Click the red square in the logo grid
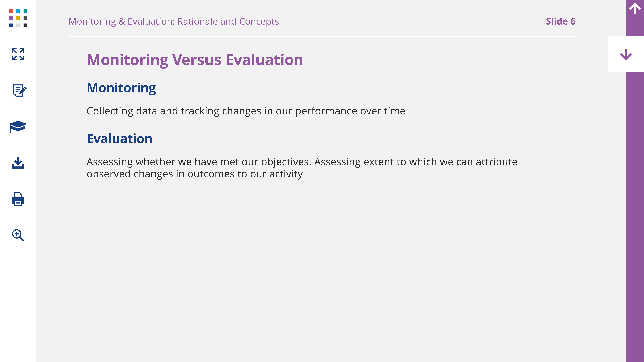The height and width of the screenshot is (362, 644). click(11, 11)
